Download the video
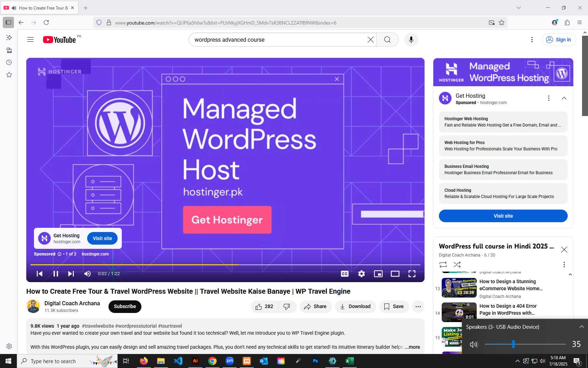 click(x=355, y=307)
